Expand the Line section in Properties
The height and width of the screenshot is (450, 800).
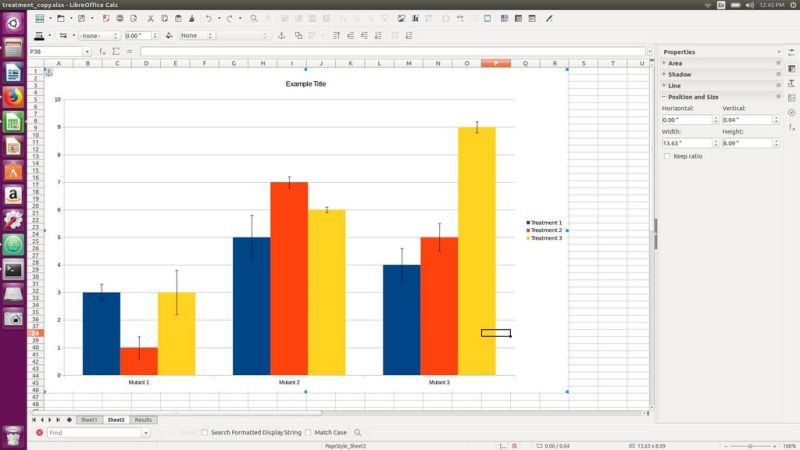click(664, 86)
